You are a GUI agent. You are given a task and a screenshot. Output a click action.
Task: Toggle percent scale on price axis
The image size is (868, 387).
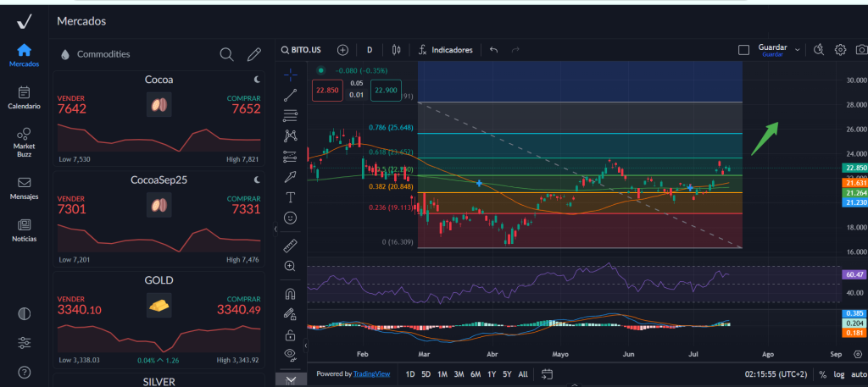(822, 374)
